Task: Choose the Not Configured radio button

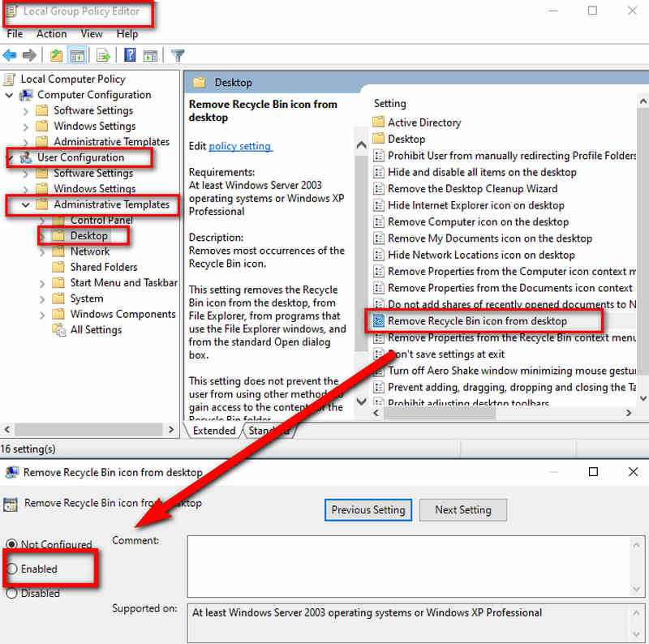Action: (x=12, y=544)
